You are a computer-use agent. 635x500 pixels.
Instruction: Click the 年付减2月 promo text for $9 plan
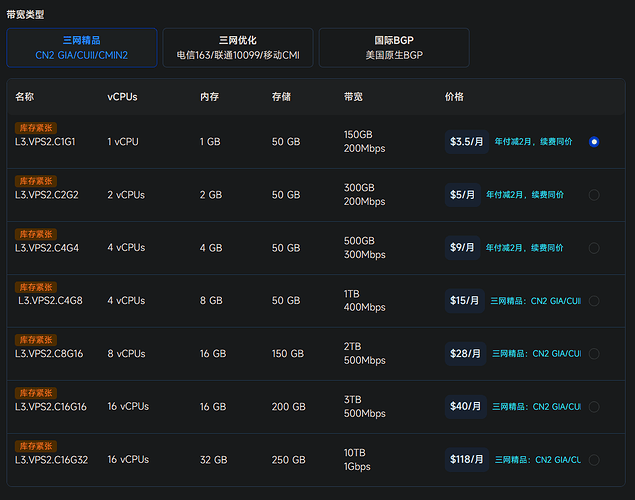524,248
